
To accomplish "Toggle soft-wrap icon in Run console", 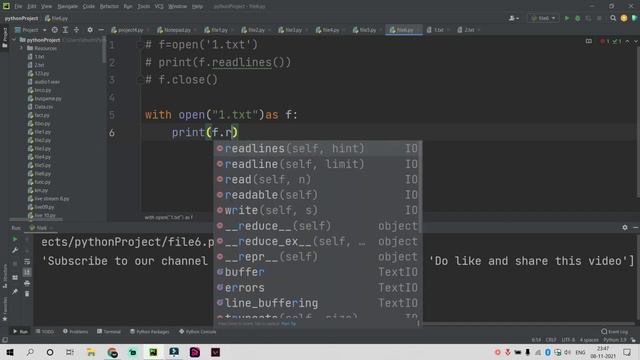I will click(27, 261).
